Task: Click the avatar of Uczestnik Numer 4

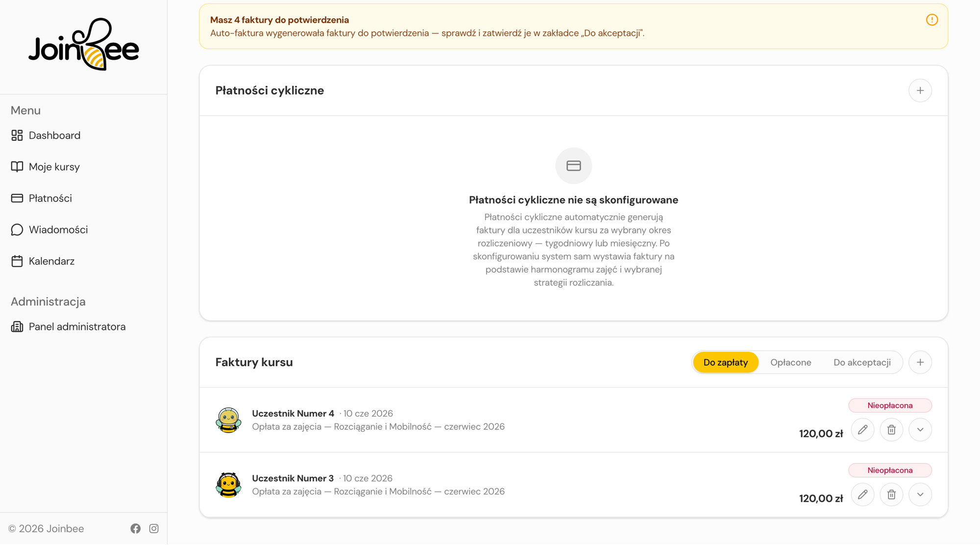Action: tap(228, 420)
